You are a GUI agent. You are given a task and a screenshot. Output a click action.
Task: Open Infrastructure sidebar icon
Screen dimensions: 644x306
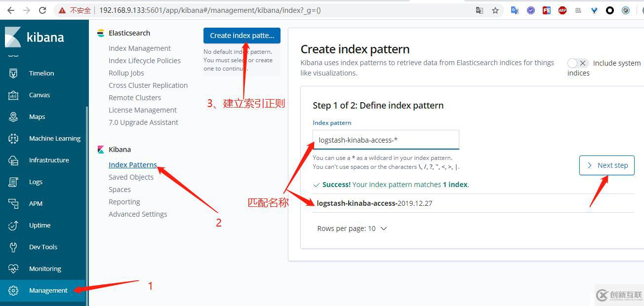pos(13,160)
